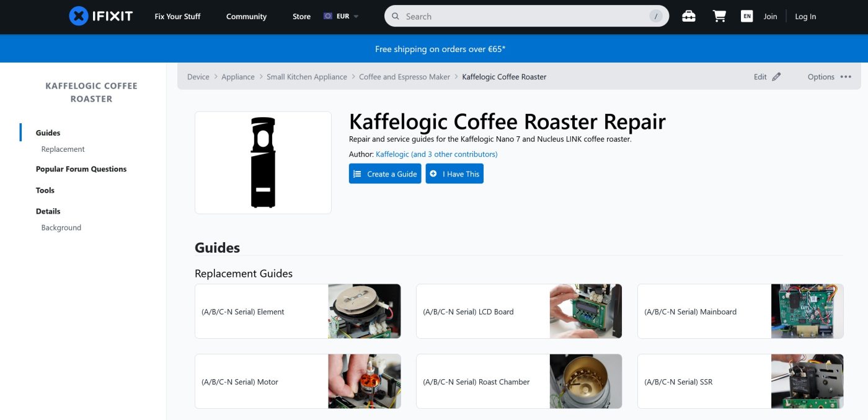Screen dimensions: 868x420
Task: Open the Roast Chamber replacement guide
Action: pyautogui.click(x=518, y=382)
